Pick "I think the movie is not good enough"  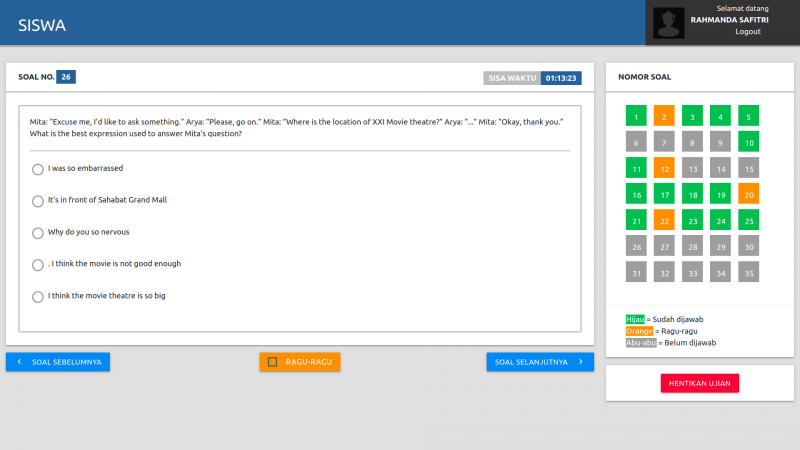pos(38,265)
